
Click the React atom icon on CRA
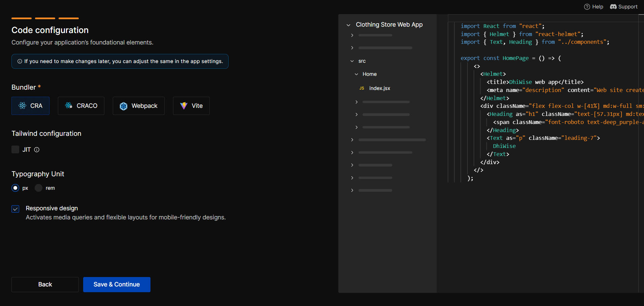point(23,106)
